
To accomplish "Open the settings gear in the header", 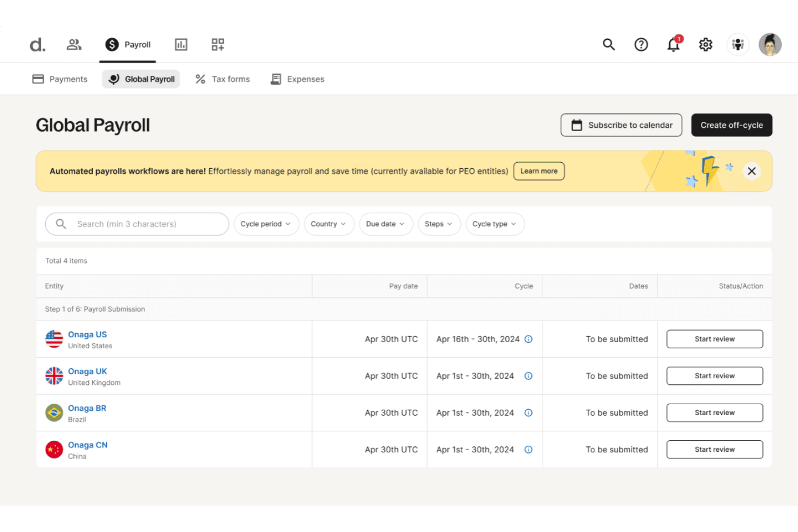I will pos(705,45).
